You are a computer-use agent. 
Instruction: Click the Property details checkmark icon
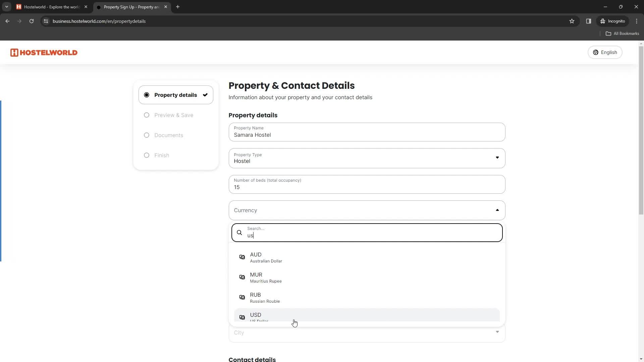point(205,95)
